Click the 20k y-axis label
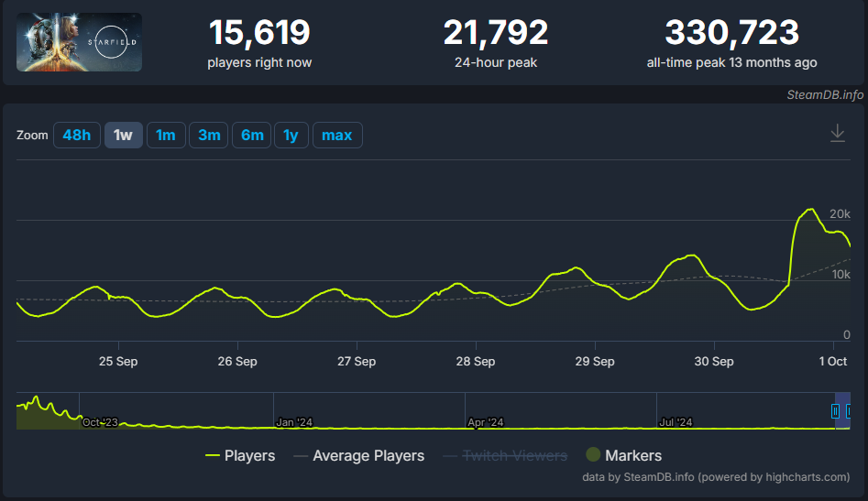 840,214
